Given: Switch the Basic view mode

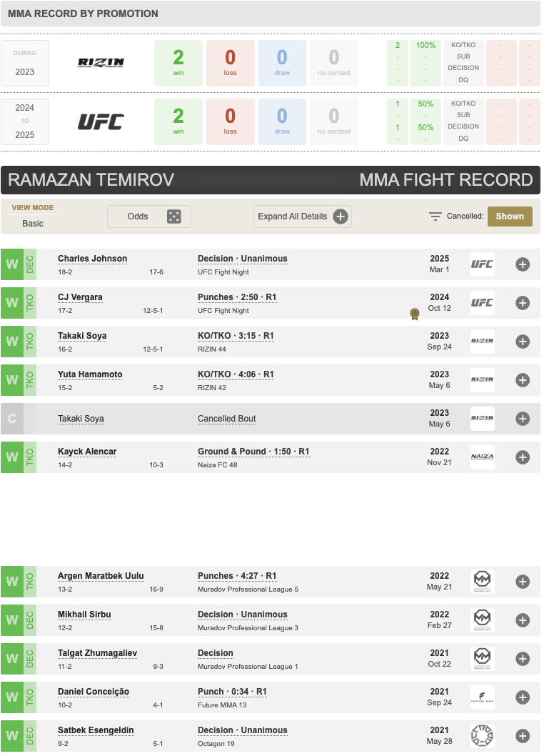Looking at the screenshot, I should click(33, 223).
